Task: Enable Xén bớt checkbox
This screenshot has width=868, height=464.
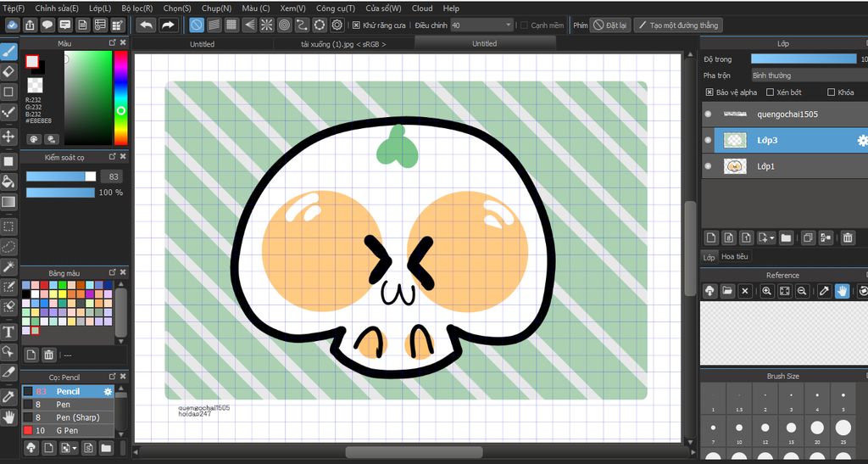Action: [x=770, y=92]
